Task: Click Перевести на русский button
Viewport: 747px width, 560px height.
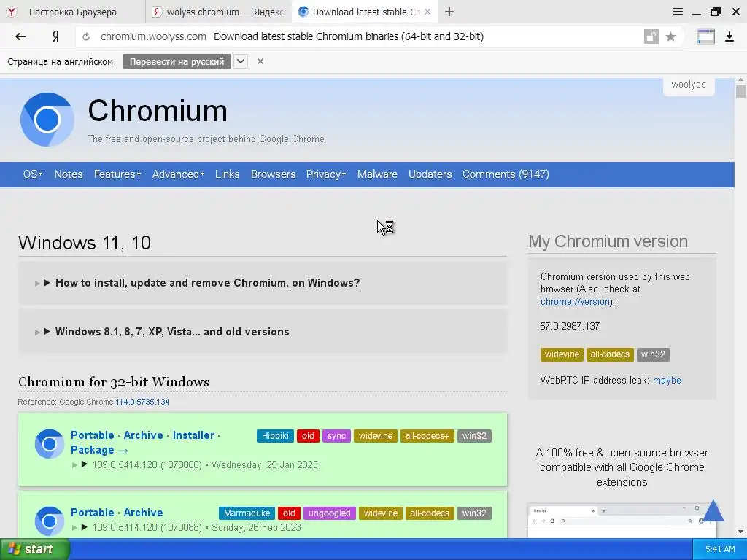Action: 177,61
